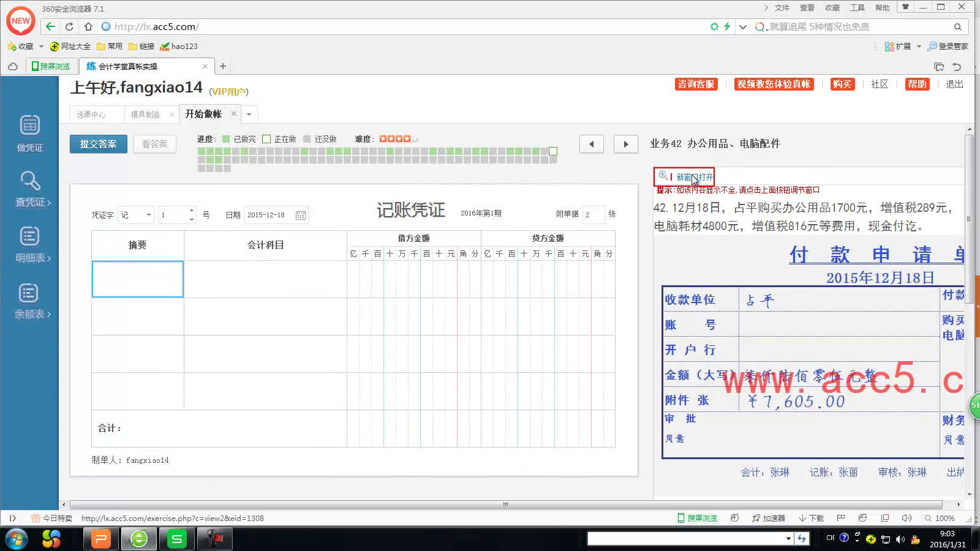Open the tab list dropdown beside 开始做帐

(x=248, y=114)
